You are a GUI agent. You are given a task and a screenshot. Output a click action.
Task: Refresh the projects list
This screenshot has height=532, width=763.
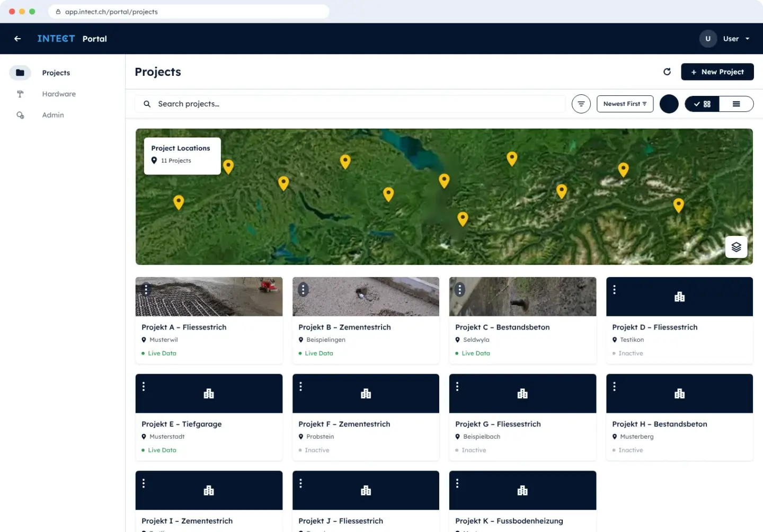pyautogui.click(x=667, y=72)
